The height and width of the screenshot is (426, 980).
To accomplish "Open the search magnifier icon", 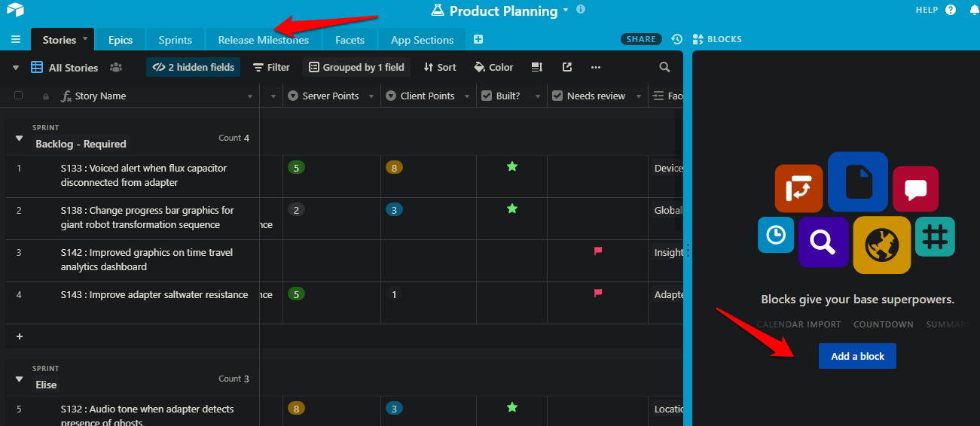I will [x=664, y=67].
